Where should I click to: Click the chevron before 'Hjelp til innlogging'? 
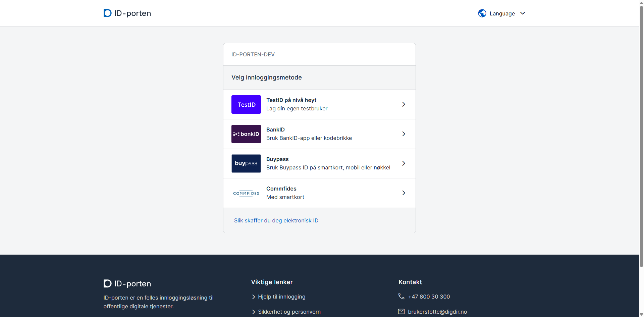[254, 297]
